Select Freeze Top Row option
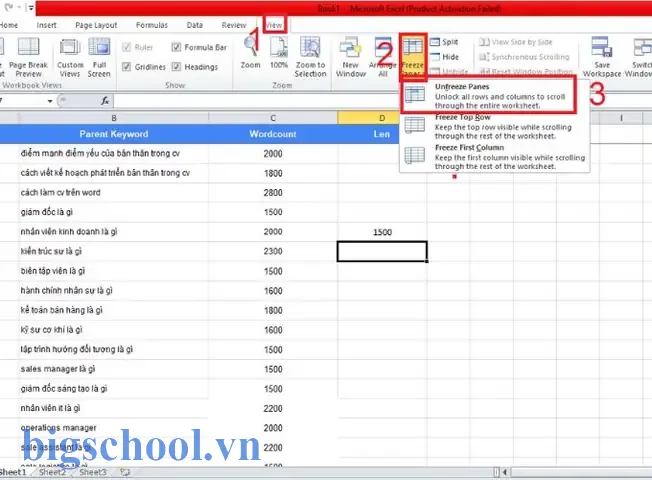Viewport: 652px width, 480px height. tap(495, 126)
